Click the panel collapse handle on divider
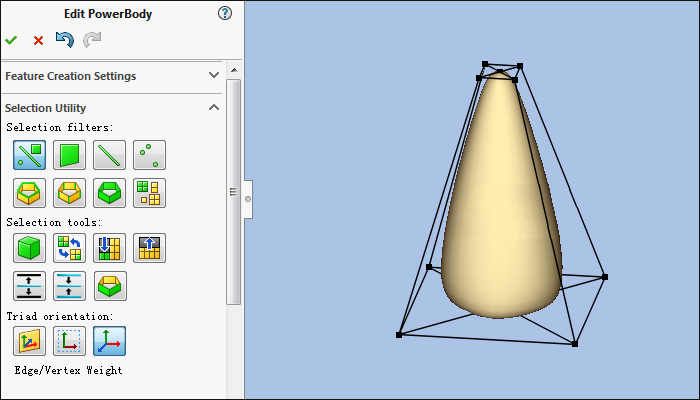The height and width of the screenshot is (400, 700). pos(248,199)
